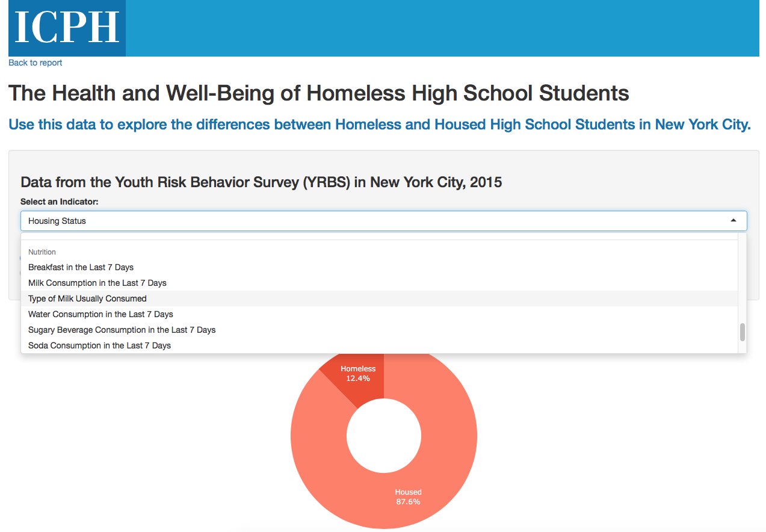The height and width of the screenshot is (532, 766).
Task: Click the dropdown list scrollbar thumb
Action: tap(742, 332)
